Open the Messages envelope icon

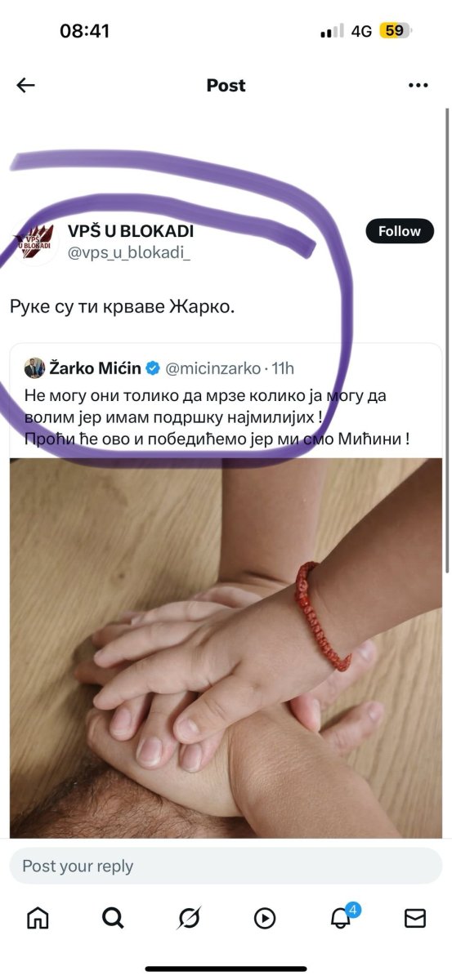coord(415,918)
